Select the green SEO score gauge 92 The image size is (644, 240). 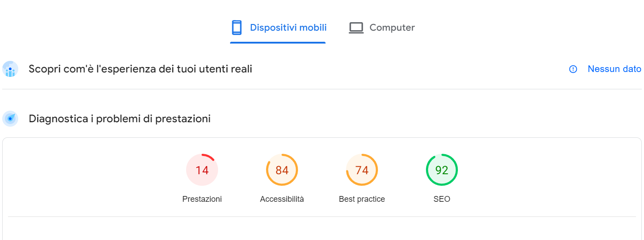tap(442, 170)
